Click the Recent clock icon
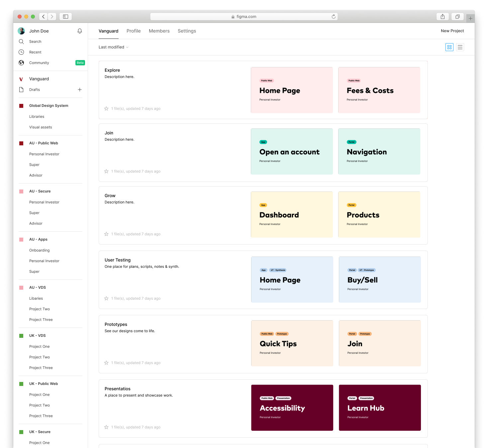Screen dimensions: 488x448 click(21, 52)
